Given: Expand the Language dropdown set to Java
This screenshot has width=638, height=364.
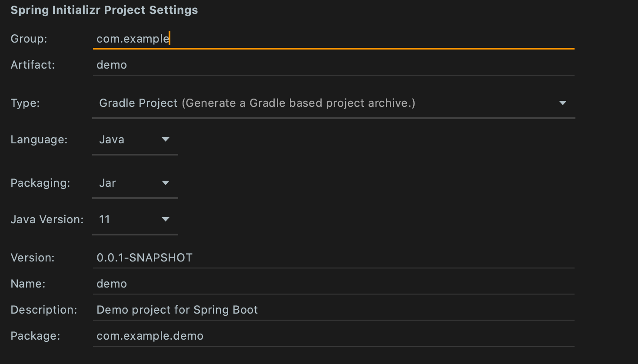Looking at the screenshot, I should pos(135,139).
